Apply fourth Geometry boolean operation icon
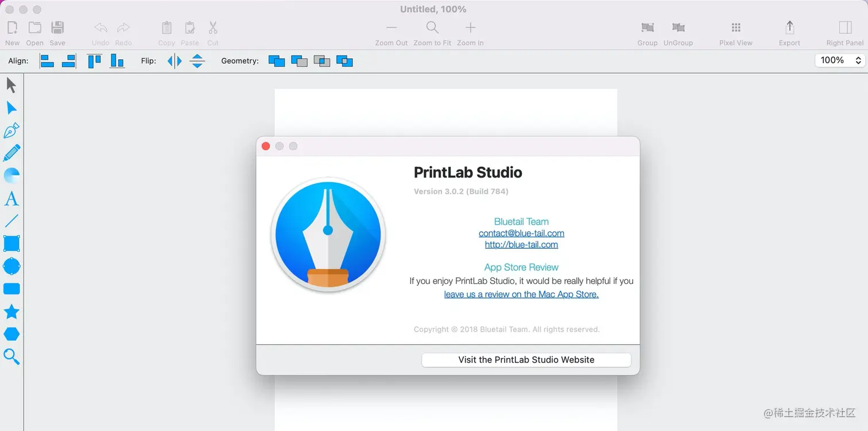 tap(344, 61)
